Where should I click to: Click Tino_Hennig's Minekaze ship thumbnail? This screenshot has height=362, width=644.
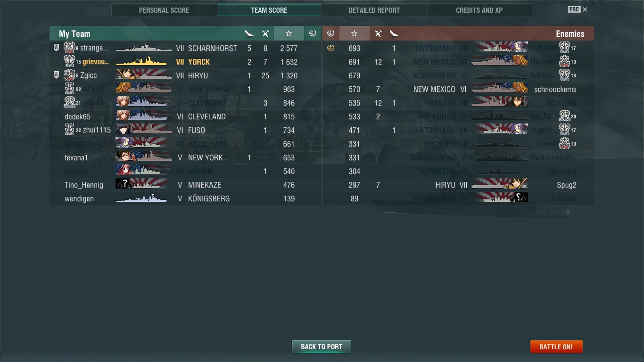point(144,185)
